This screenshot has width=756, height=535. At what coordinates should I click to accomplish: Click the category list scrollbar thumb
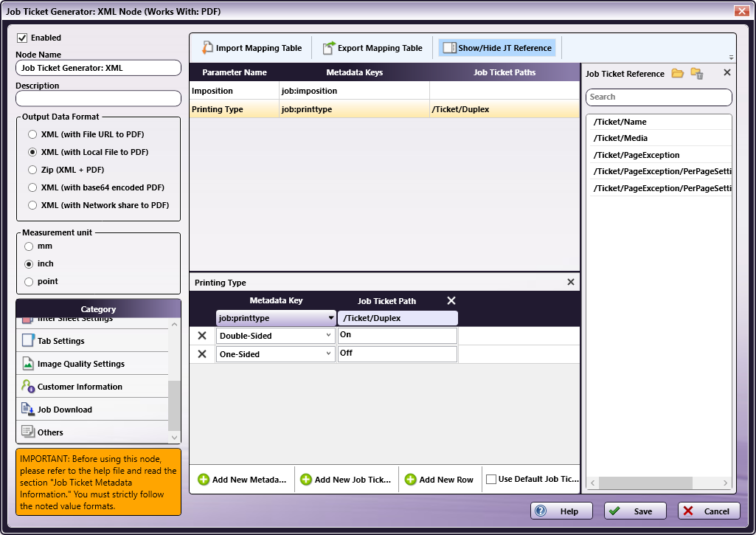(174, 405)
